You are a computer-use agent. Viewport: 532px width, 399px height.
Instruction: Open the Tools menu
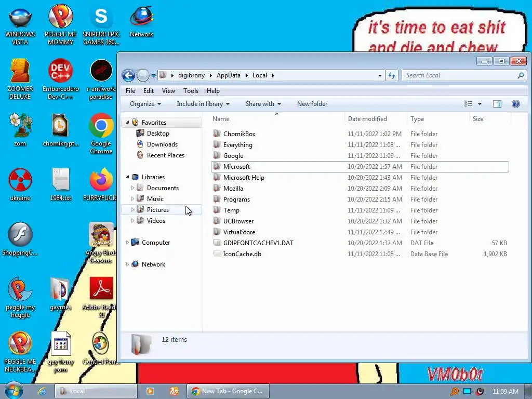point(191,91)
